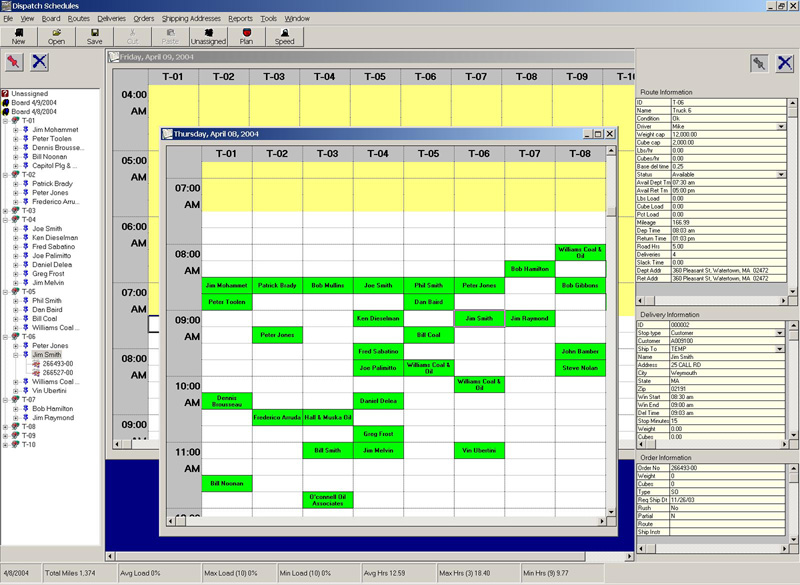The height and width of the screenshot is (585, 800).
Task: Click the Cut toolbar button
Action: (x=133, y=37)
